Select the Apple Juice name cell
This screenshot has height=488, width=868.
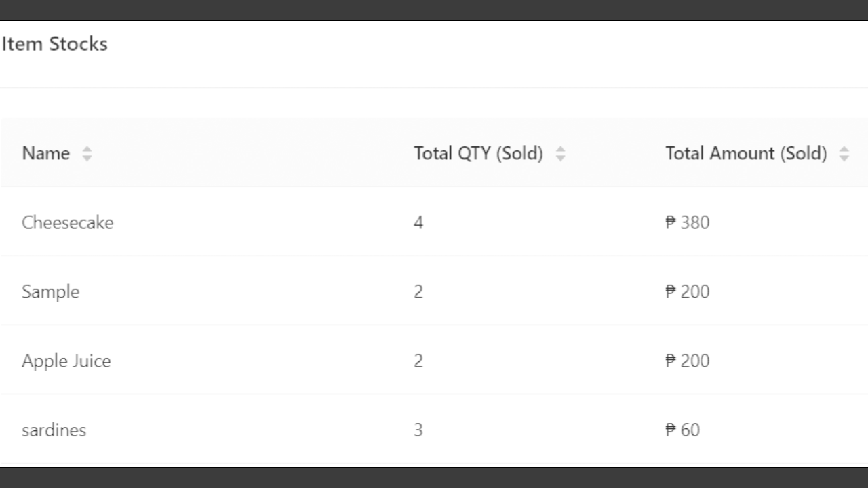[x=66, y=361]
